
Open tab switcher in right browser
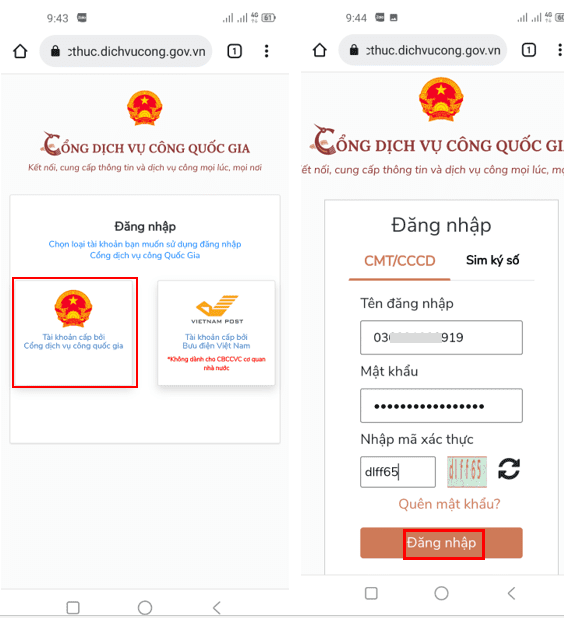pyautogui.click(x=529, y=50)
